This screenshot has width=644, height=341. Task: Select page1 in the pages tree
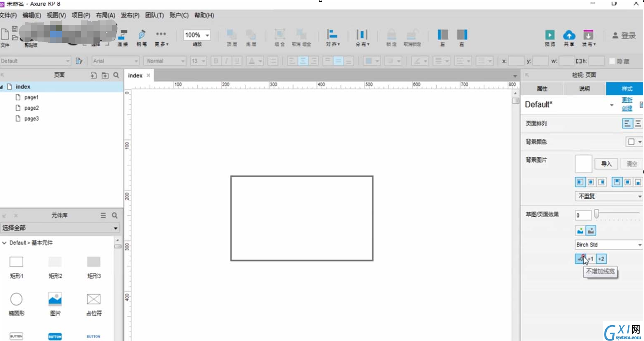click(x=31, y=97)
